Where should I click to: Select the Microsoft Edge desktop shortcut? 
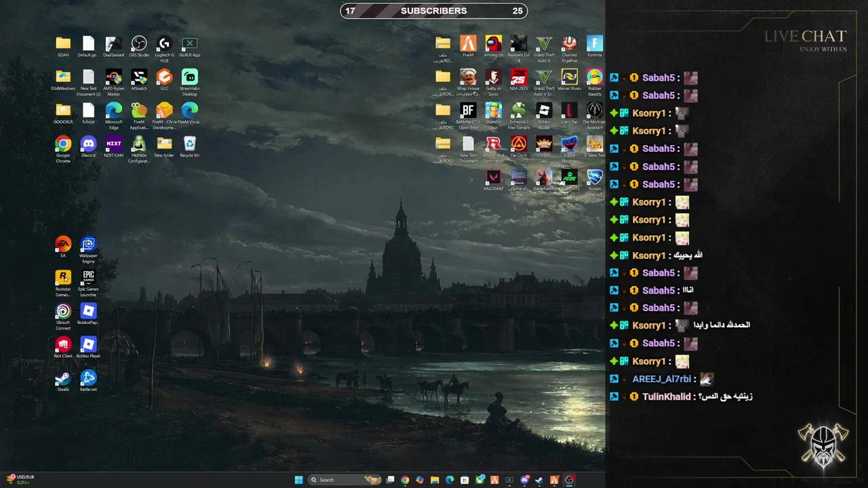pos(114,117)
